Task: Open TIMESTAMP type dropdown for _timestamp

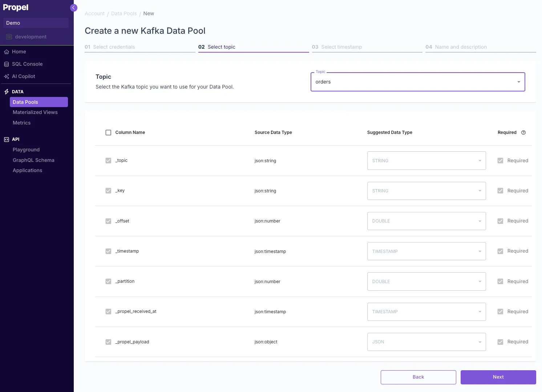Action: [x=426, y=251]
